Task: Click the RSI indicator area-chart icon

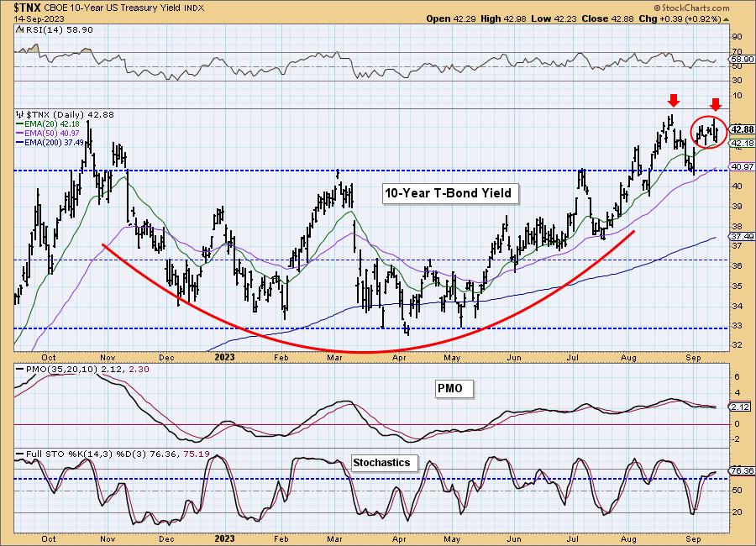Action: (x=19, y=29)
